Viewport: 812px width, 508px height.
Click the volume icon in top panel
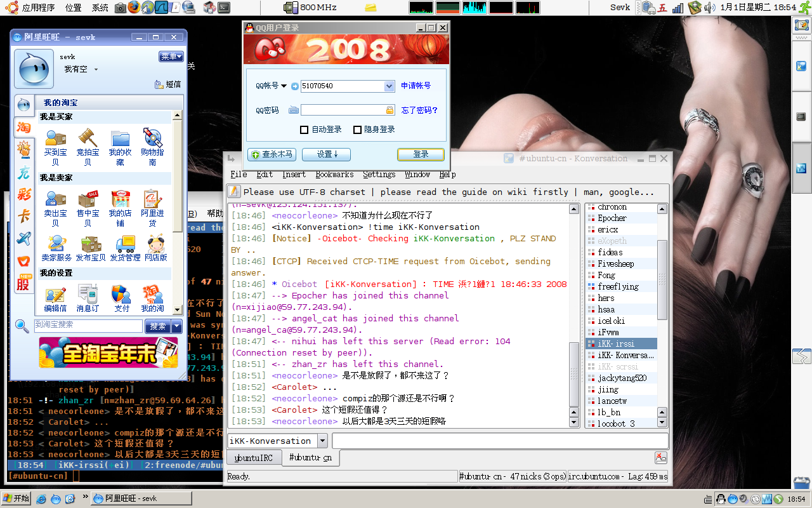(x=711, y=8)
